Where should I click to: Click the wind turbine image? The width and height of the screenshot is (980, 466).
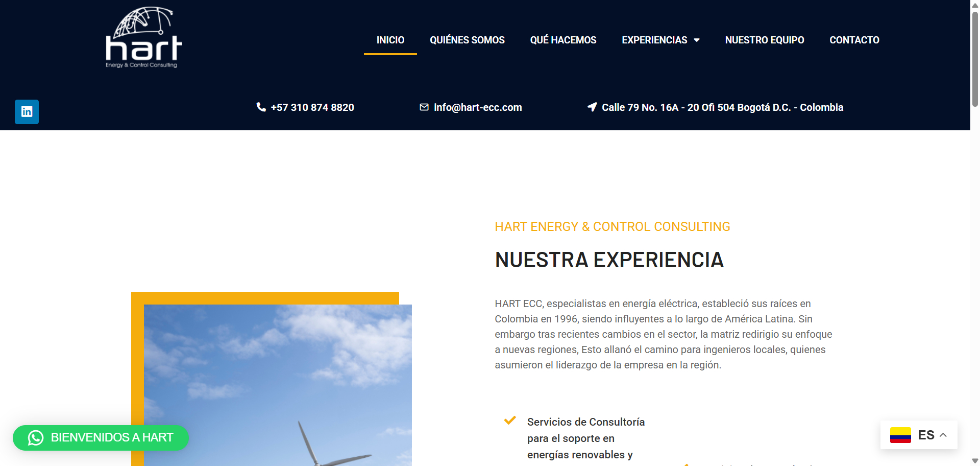[278, 385]
